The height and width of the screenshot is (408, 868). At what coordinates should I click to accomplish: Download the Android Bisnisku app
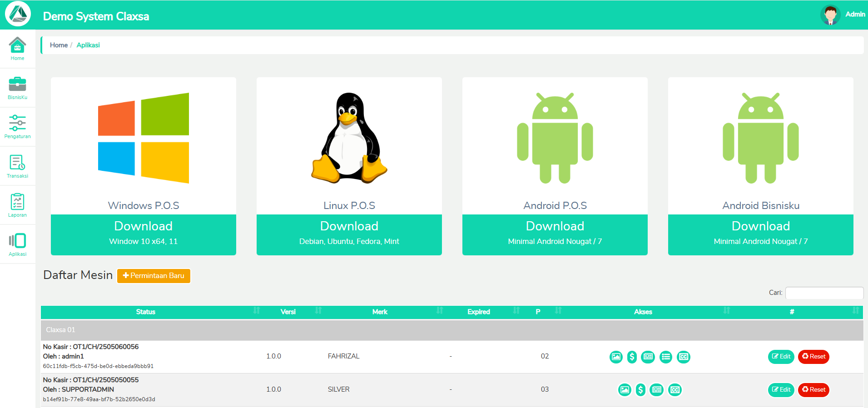tap(761, 234)
